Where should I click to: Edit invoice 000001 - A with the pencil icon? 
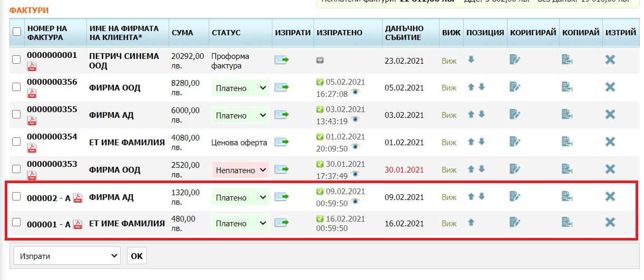(x=515, y=222)
